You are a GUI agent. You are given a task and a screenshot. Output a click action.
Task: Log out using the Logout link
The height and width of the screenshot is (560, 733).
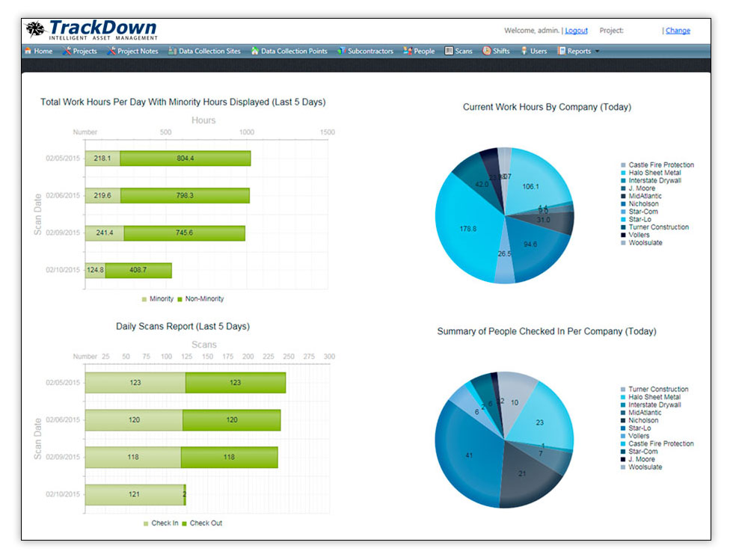[x=577, y=31]
